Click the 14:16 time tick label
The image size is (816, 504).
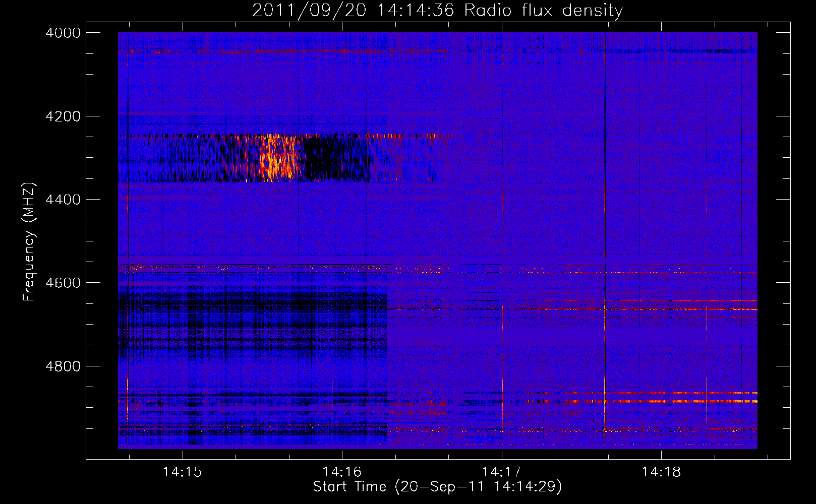click(x=342, y=472)
